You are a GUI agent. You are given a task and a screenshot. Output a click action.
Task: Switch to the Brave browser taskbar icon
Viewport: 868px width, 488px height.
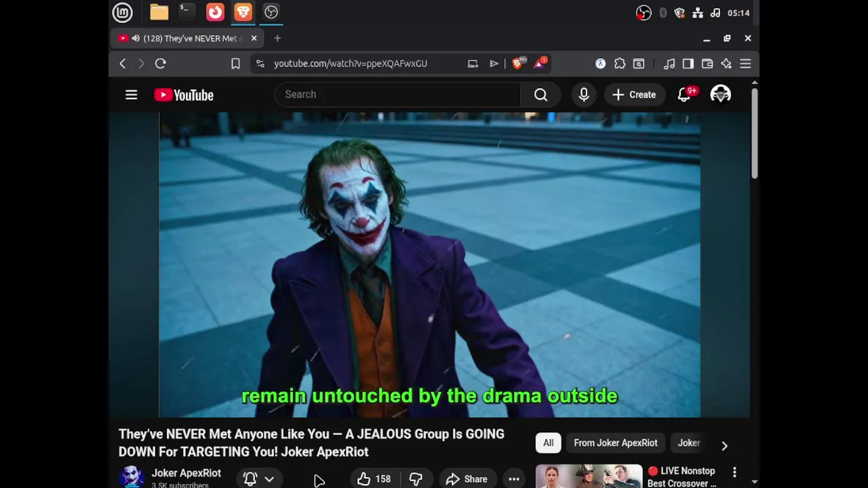point(243,12)
